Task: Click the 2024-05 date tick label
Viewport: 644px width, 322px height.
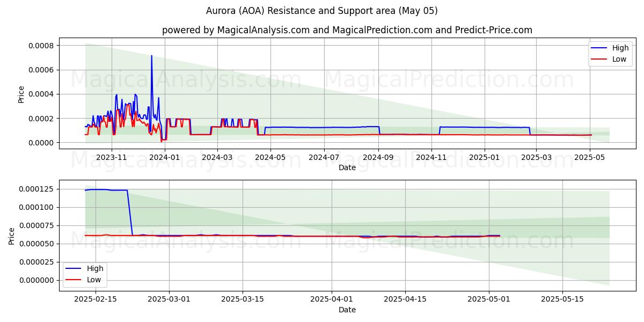Action: [270, 157]
